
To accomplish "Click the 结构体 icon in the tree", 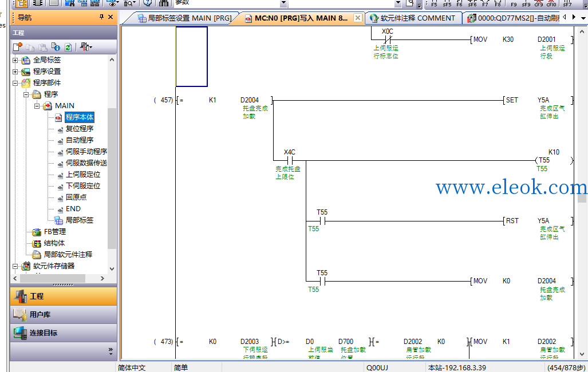I will click(37, 243).
